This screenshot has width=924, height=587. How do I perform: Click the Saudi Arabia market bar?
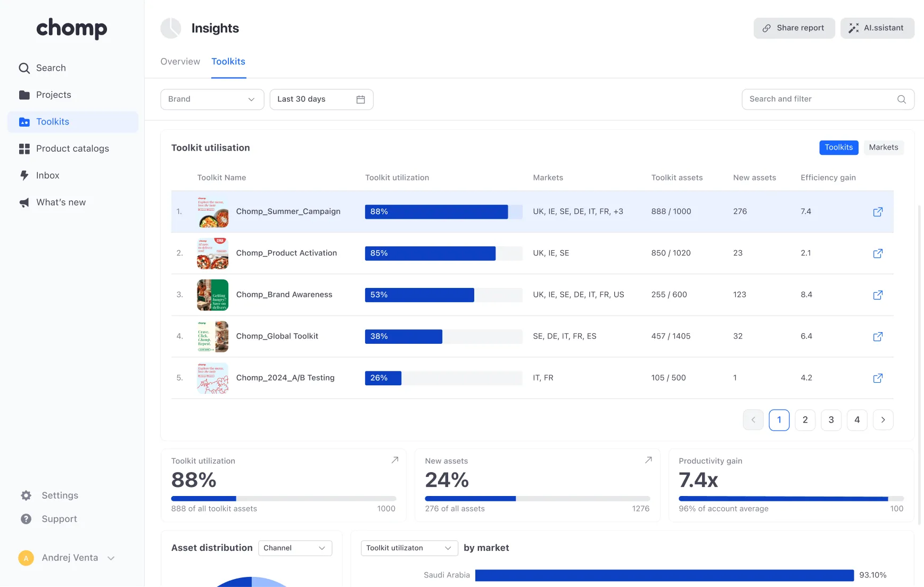[665, 575]
